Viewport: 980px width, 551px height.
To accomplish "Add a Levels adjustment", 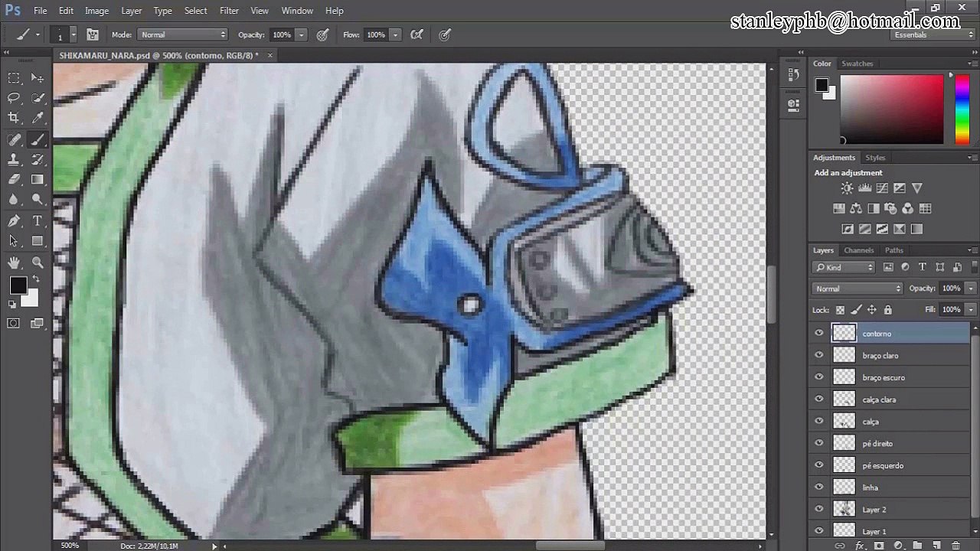I will click(x=864, y=188).
